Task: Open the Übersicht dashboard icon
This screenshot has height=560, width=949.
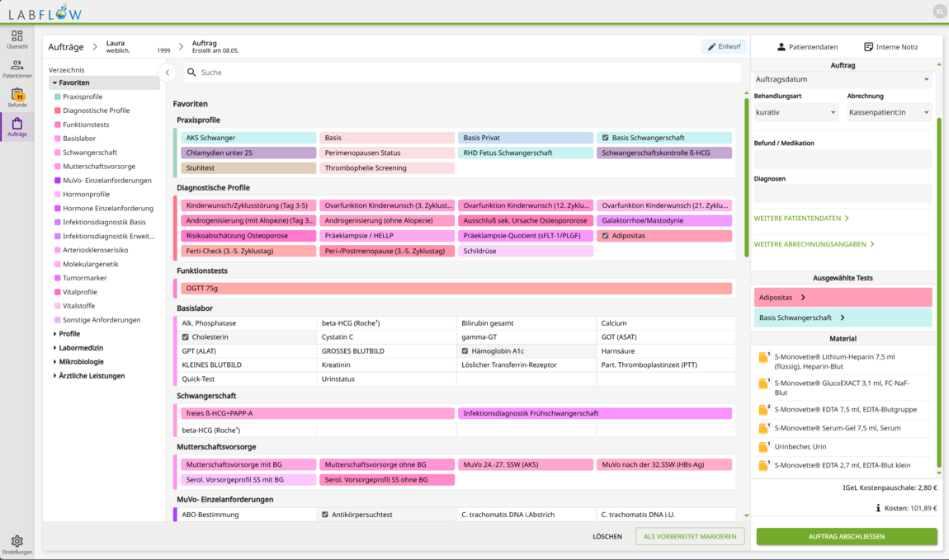Action: coord(17,37)
